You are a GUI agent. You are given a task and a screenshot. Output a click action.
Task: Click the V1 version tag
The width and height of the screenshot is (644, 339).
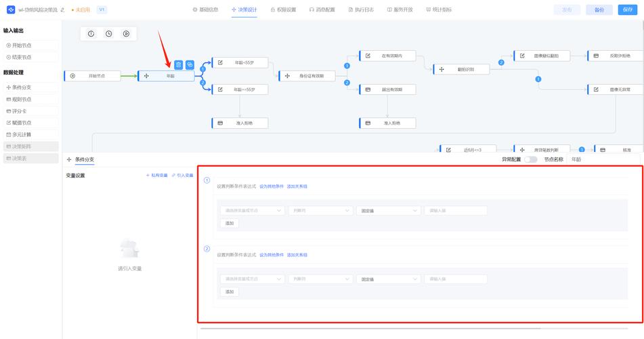point(102,9)
